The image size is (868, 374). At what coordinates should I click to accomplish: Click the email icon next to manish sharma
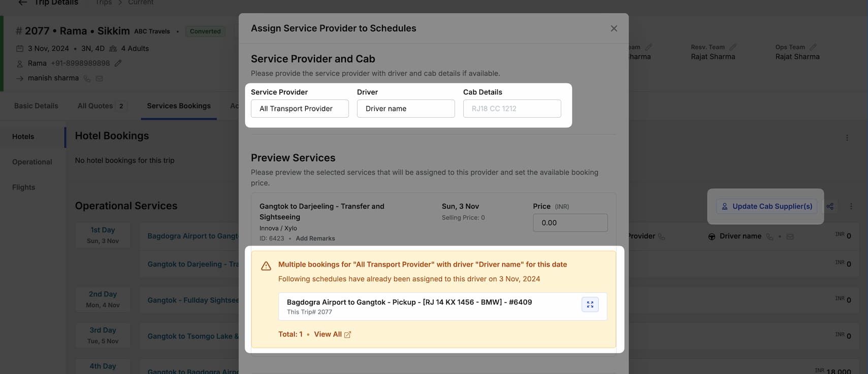[100, 78]
